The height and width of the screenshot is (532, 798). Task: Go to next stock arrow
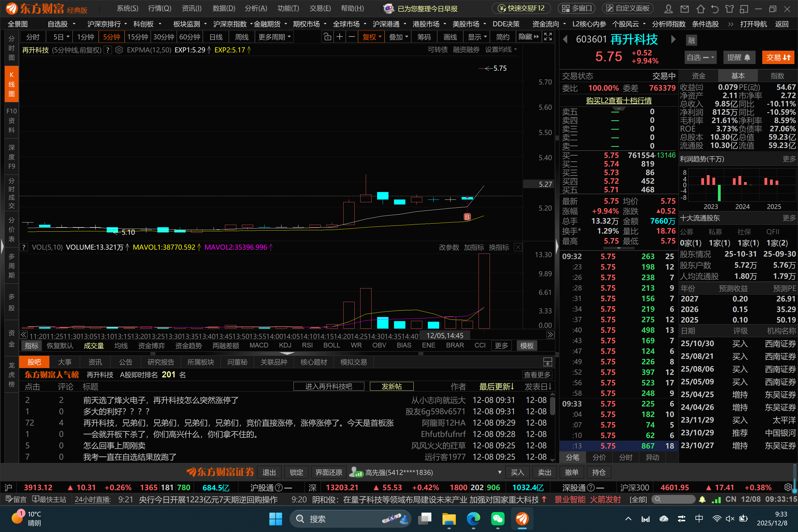click(x=673, y=40)
